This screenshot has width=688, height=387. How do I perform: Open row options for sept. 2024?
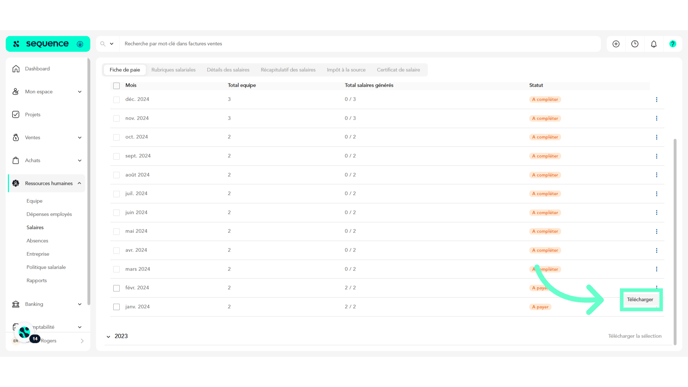656,156
